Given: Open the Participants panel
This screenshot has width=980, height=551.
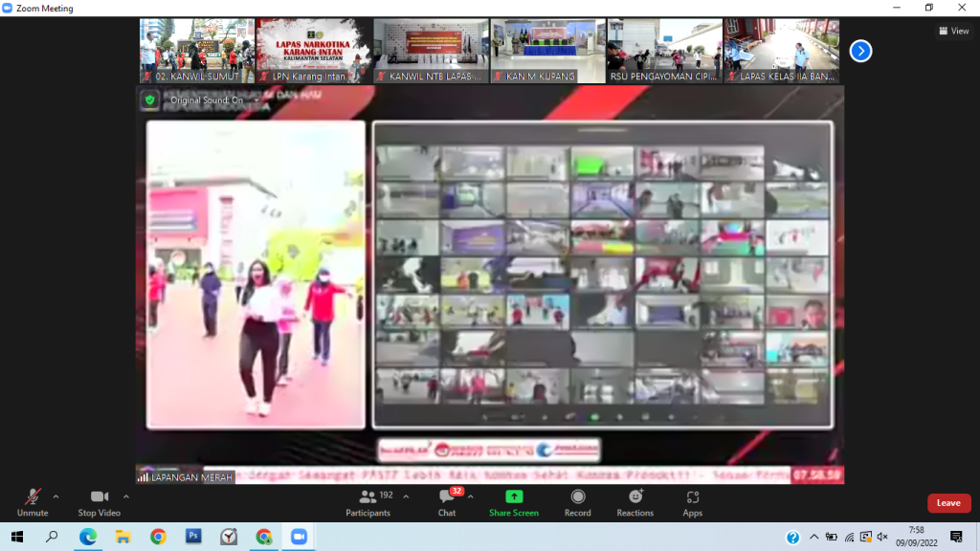Looking at the screenshot, I should point(368,501).
